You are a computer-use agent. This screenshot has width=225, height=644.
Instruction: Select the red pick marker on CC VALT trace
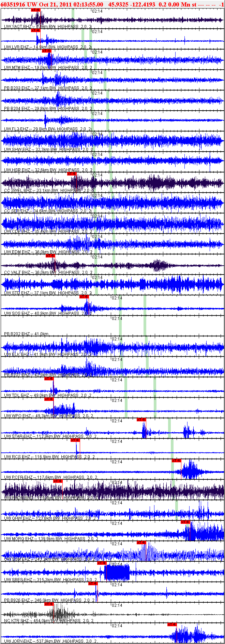pyautogui.click(x=50, y=256)
